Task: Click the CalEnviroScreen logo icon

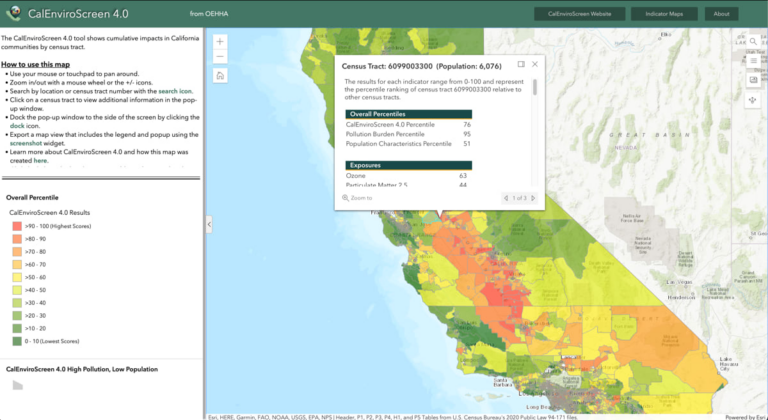Action: click(13, 13)
